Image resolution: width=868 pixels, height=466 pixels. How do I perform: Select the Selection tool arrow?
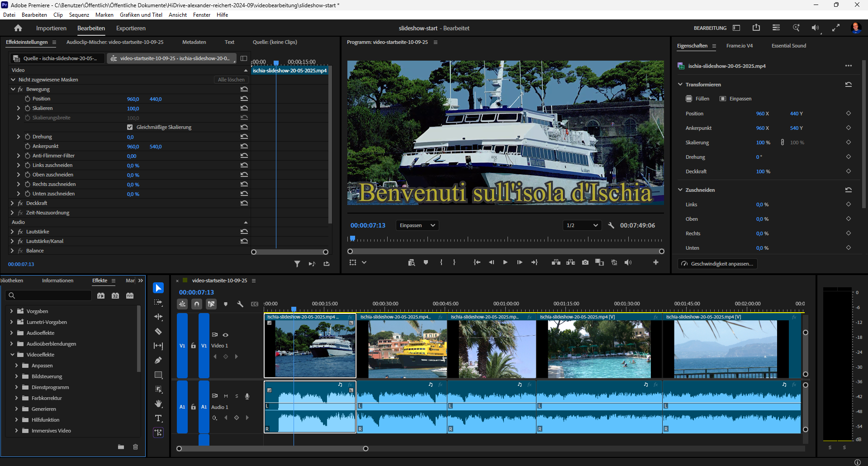coord(158,288)
